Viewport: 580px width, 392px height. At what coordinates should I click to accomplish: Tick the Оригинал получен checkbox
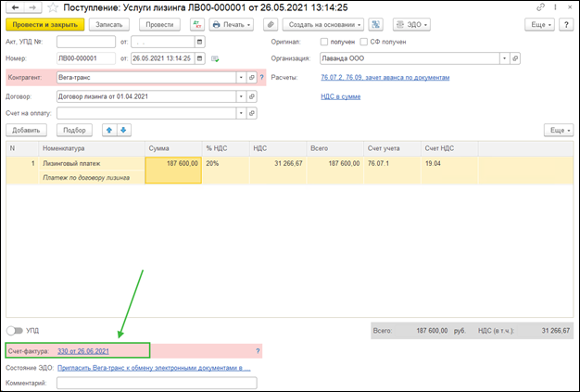point(324,42)
